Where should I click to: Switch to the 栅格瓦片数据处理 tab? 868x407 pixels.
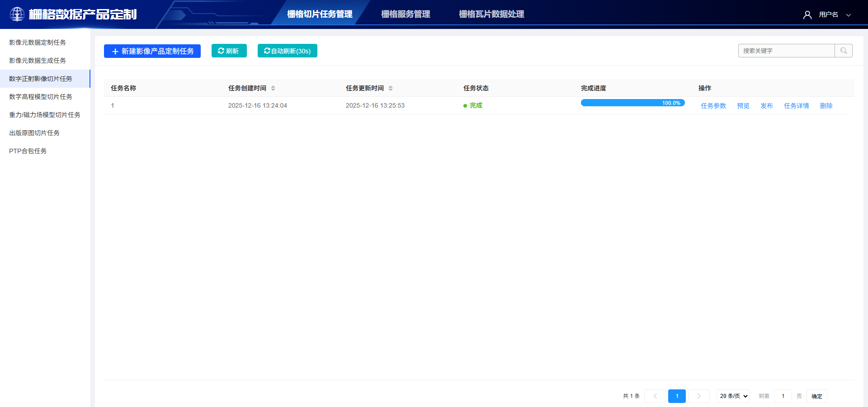(491, 14)
